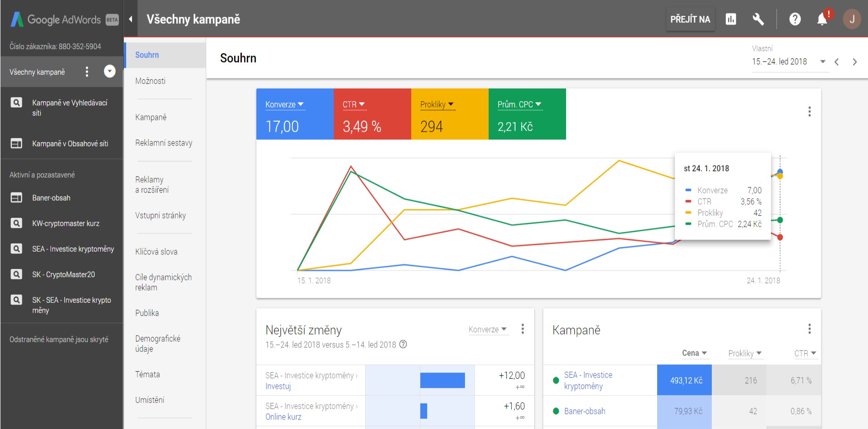Click the SK - SEA - Investice krypto měny icon

(x=16, y=300)
